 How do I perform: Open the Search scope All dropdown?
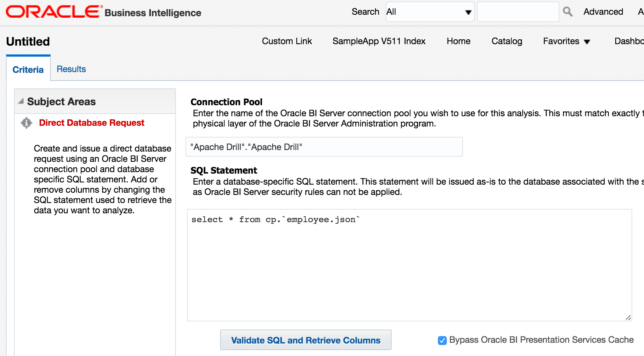click(x=429, y=12)
